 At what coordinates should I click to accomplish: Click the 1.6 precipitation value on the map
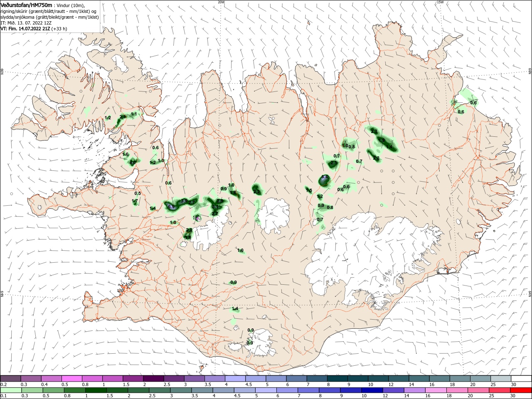(126, 155)
